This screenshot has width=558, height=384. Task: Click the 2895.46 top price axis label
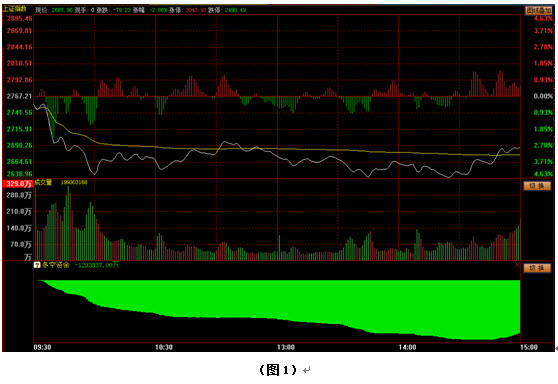(x=20, y=19)
